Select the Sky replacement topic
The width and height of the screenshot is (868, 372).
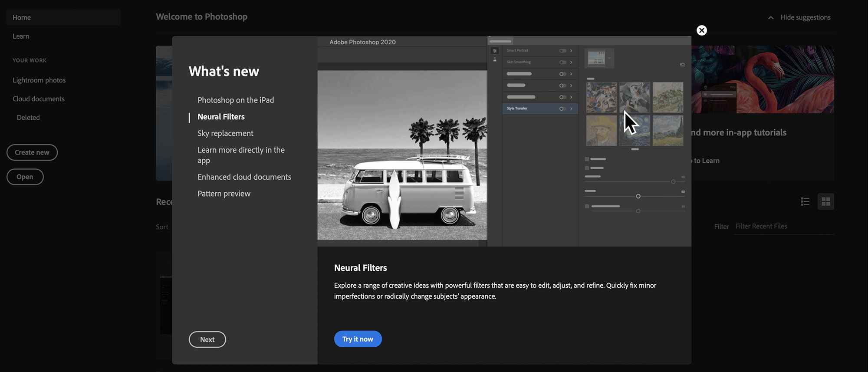pyautogui.click(x=225, y=134)
